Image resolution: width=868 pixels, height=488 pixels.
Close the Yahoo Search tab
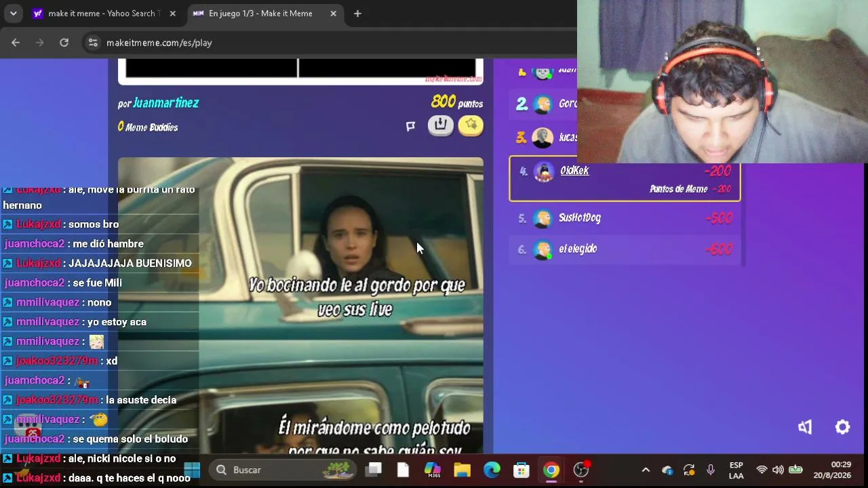[172, 14]
